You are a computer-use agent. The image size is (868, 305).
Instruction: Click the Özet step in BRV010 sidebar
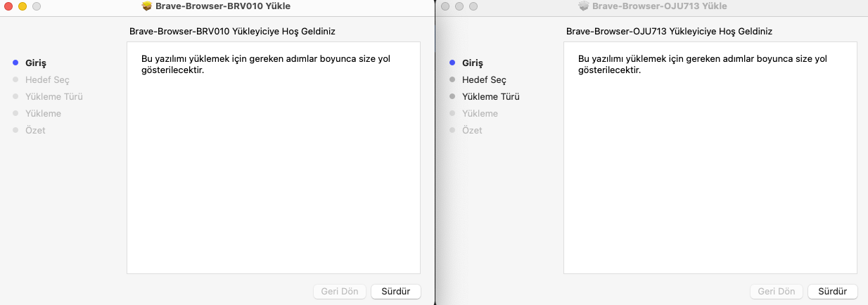(35, 131)
